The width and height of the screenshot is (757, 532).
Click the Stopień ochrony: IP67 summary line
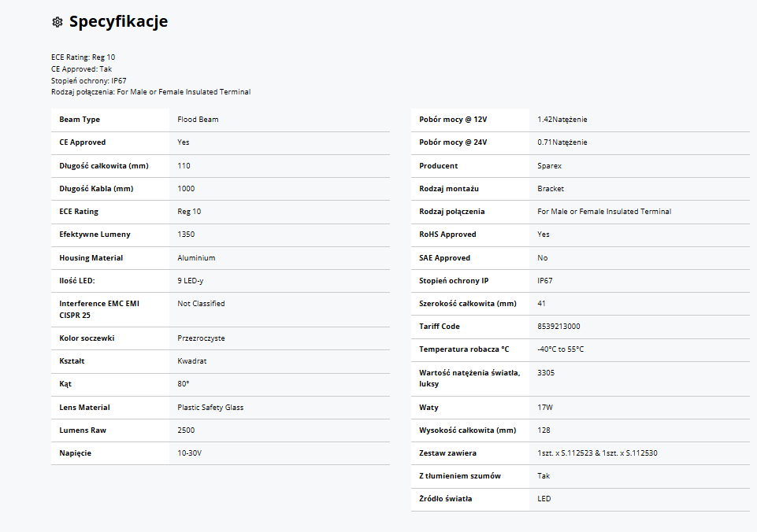[x=89, y=80]
